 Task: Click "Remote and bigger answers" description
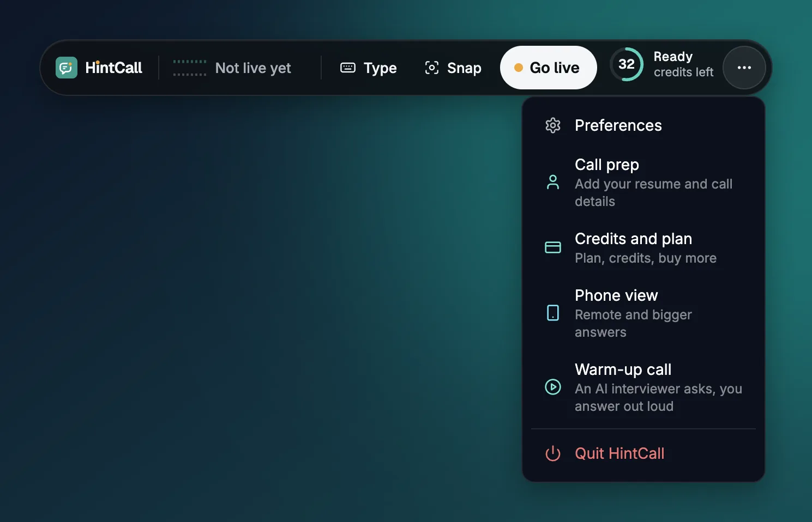pos(633,324)
